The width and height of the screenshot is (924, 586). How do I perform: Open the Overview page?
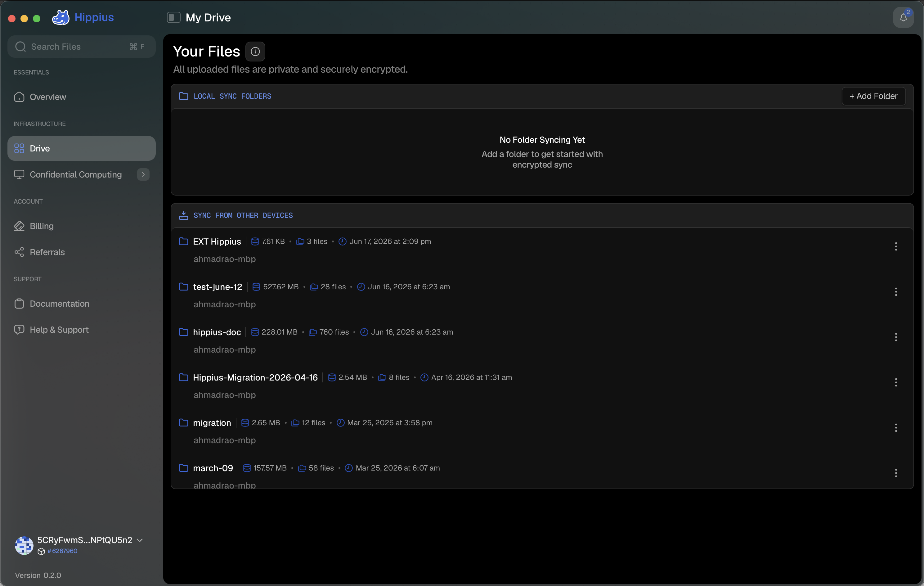tap(81, 97)
